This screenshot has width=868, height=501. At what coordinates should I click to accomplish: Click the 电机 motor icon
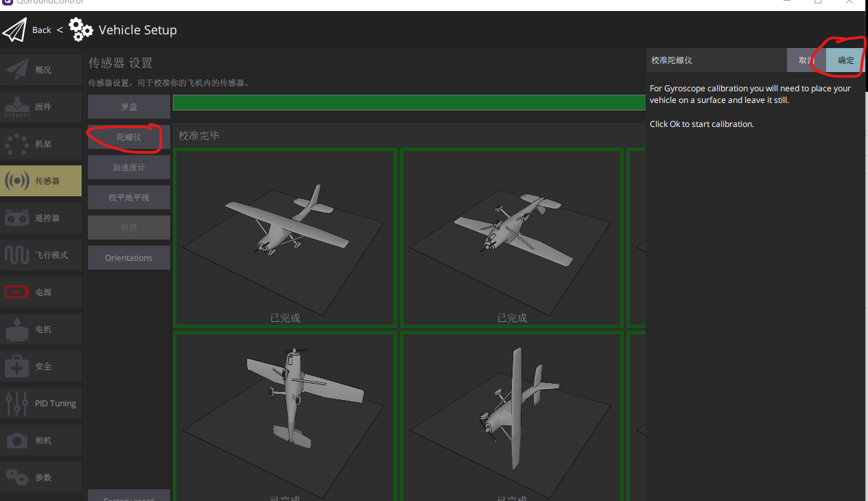17,329
